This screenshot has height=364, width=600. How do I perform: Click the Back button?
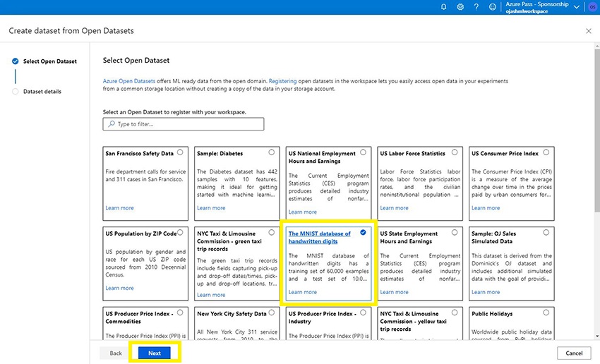[x=116, y=353]
